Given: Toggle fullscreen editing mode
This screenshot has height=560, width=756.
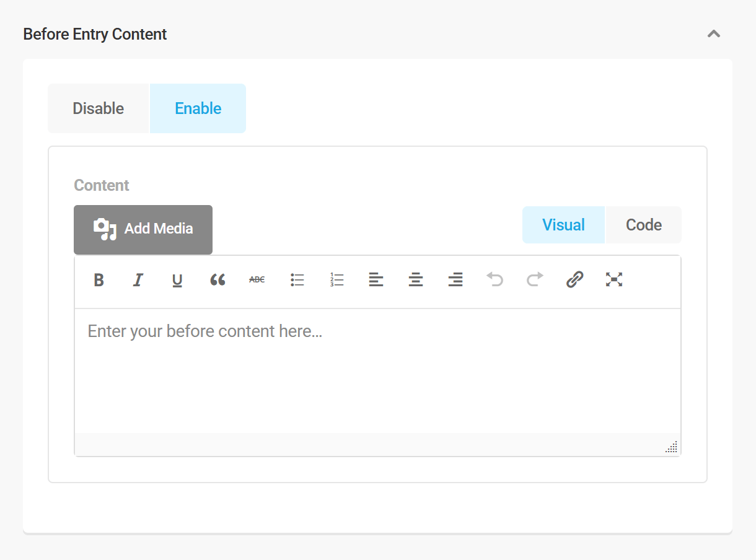Looking at the screenshot, I should pyautogui.click(x=614, y=279).
